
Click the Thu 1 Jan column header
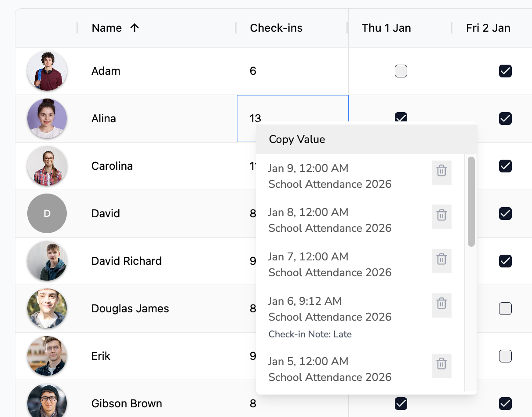(386, 28)
